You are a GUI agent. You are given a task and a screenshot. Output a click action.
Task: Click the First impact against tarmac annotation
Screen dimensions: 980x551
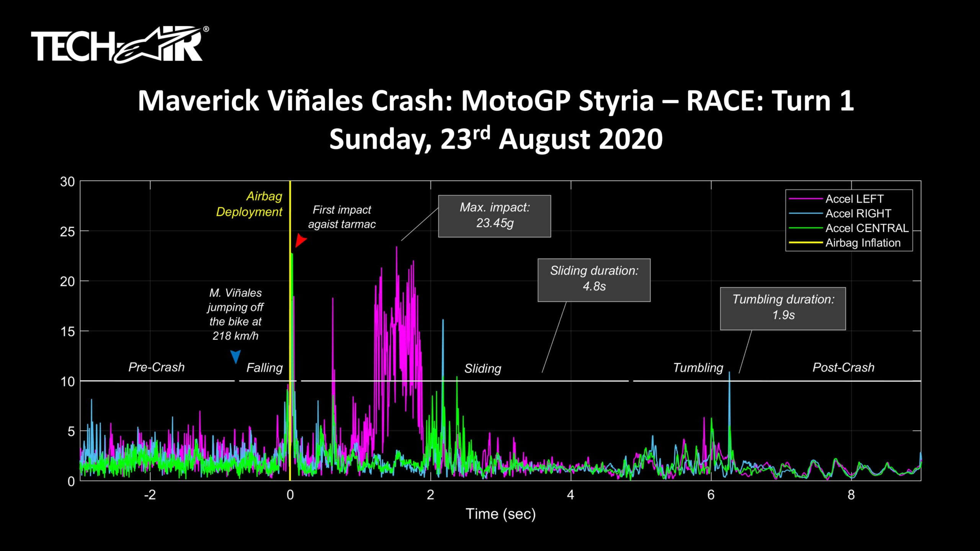341,217
